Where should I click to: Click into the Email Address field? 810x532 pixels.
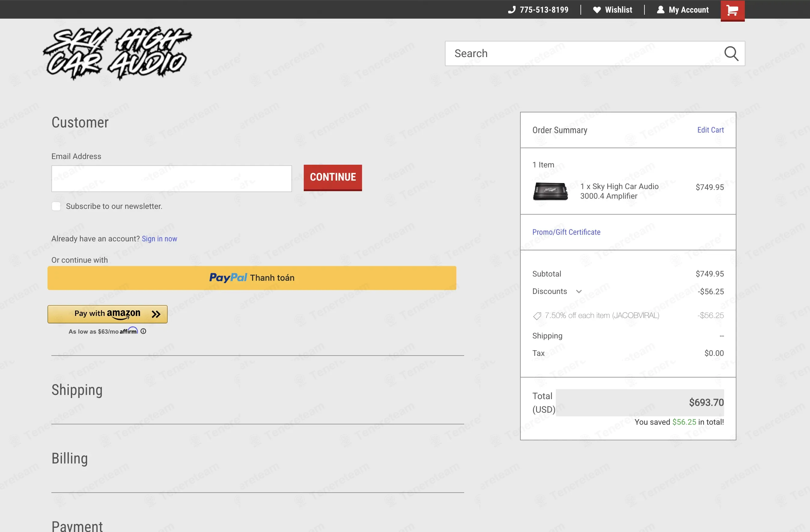pyautogui.click(x=172, y=179)
